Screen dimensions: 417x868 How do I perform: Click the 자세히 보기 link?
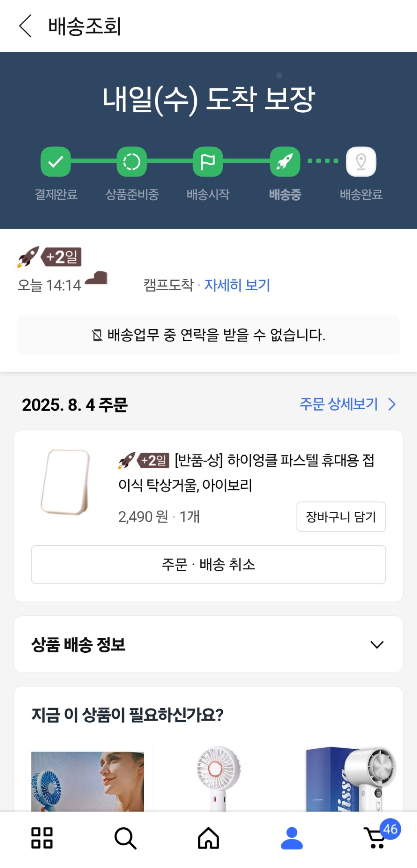pyautogui.click(x=237, y=285)
